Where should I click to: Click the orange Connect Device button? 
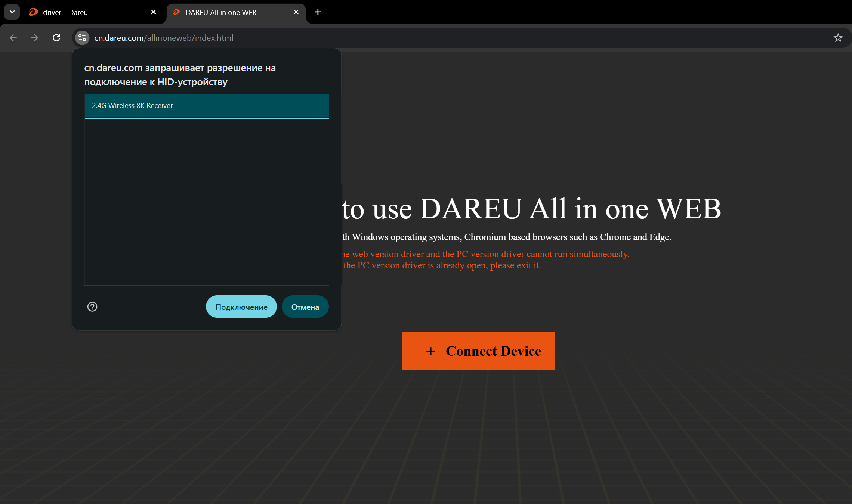click(478, 351)
